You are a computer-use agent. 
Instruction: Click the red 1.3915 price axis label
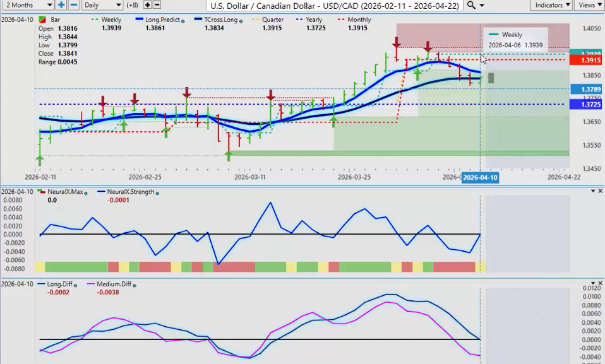point(584,60)
